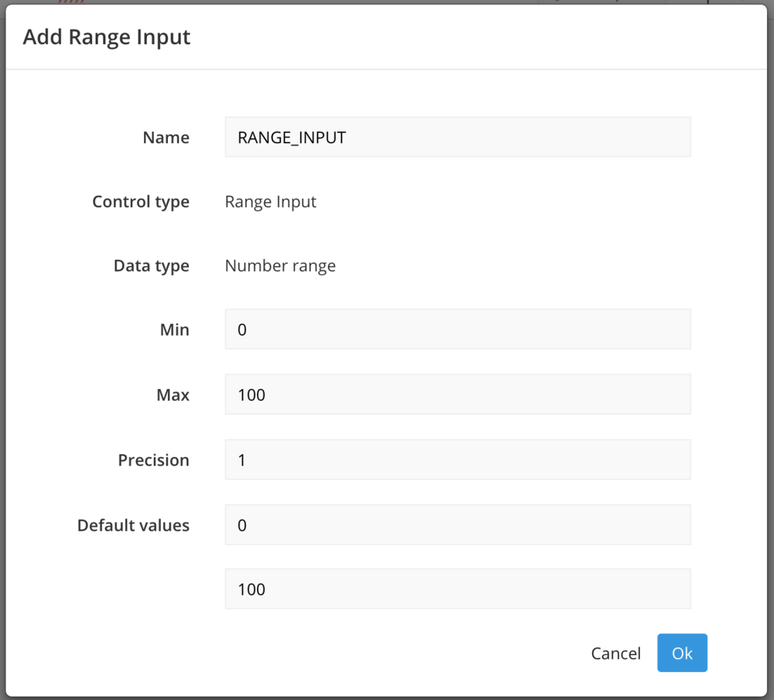Click the Precision input field
This screenshot has height=700, width=774.
click(457, 459)
